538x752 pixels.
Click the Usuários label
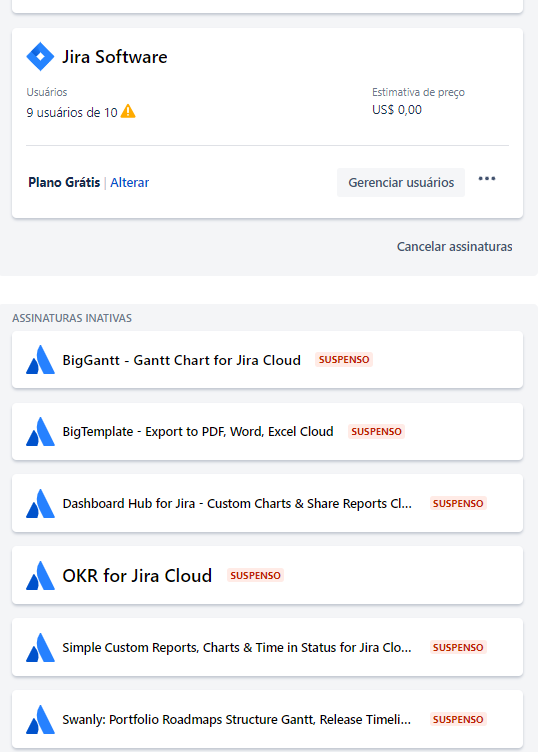[x=47, y=92]
